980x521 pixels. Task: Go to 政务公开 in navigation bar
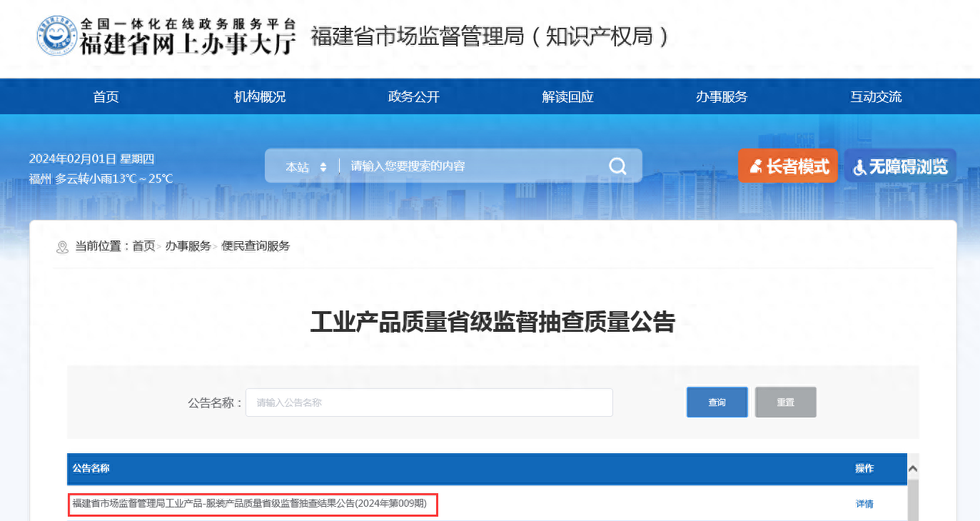coord(413,97)
